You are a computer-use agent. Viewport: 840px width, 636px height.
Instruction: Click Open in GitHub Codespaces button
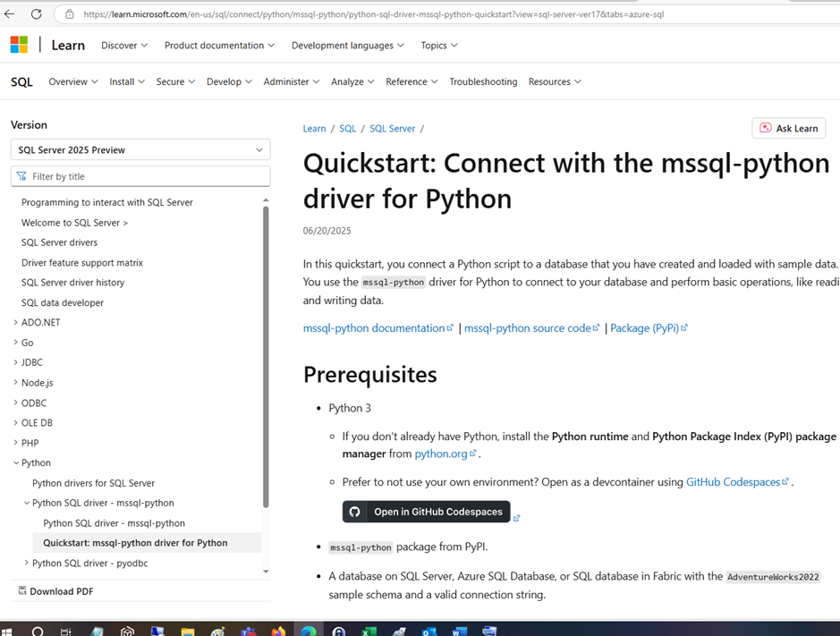[427, 512]
